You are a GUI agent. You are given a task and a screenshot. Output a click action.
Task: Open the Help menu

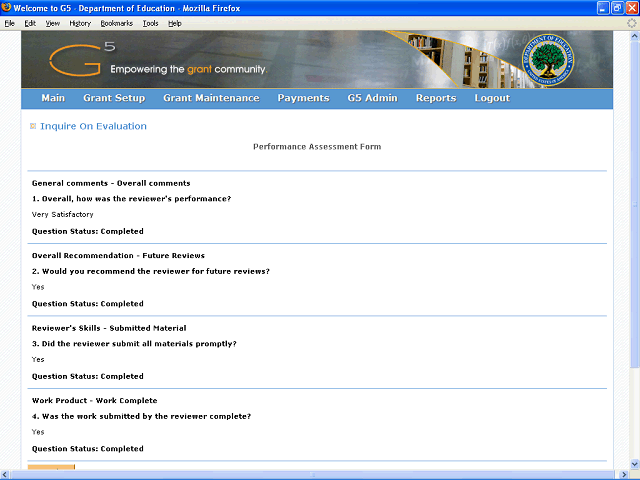(175, 24)
